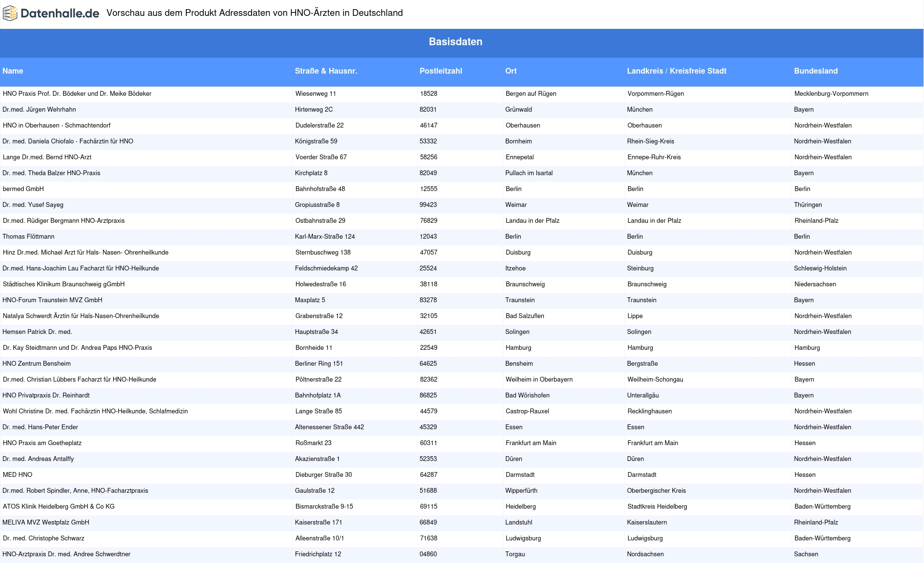The width and height of the screenshot is (924, 563).
Task: Select name Dr. med. Daniela Chiofalo
Action: 68,141
